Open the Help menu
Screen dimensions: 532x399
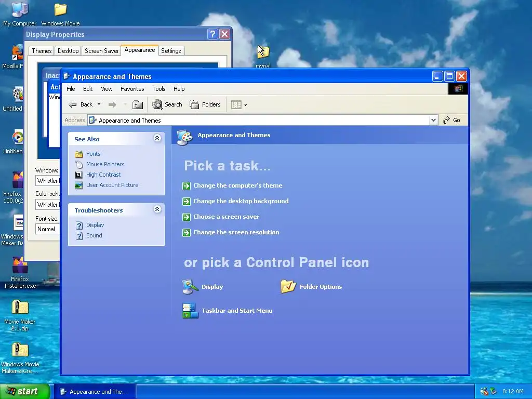point(179,89)
